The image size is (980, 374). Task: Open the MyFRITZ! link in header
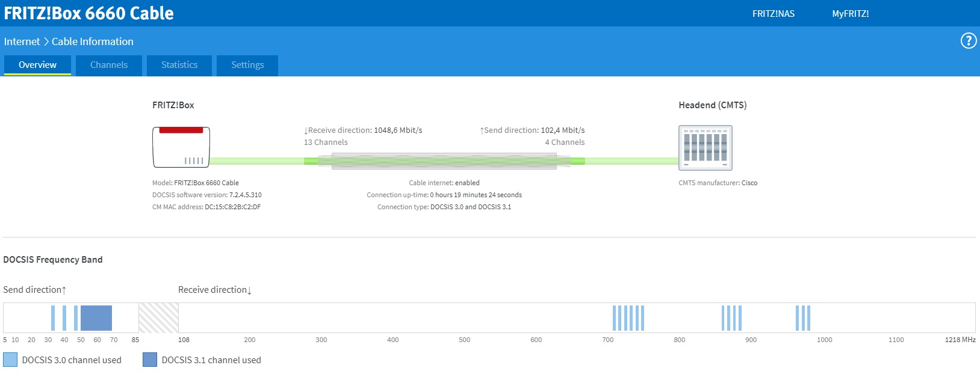click(850, 14)
